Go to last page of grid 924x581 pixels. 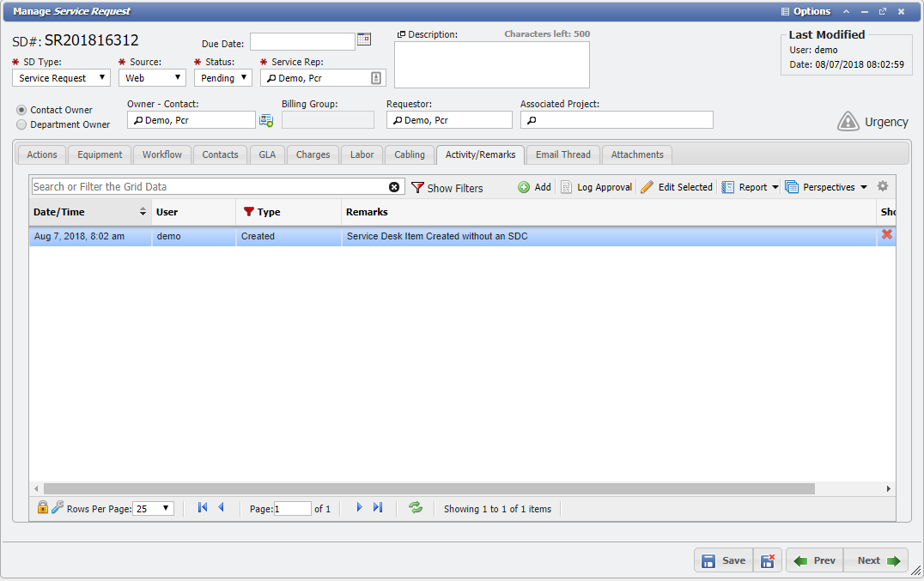tap(378, 508)
